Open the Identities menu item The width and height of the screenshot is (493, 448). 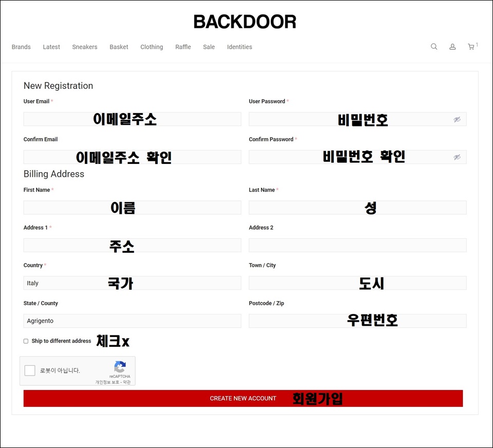pos(240,47)
